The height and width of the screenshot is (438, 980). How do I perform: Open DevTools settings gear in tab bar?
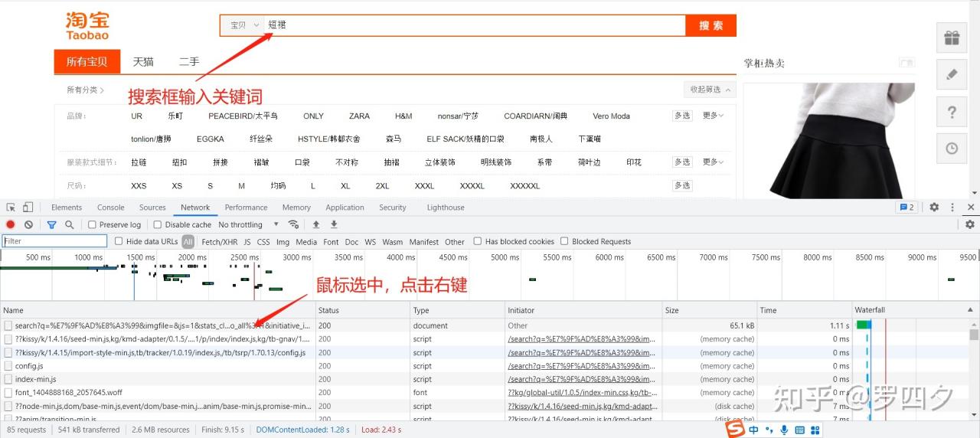tap(934, 208)
